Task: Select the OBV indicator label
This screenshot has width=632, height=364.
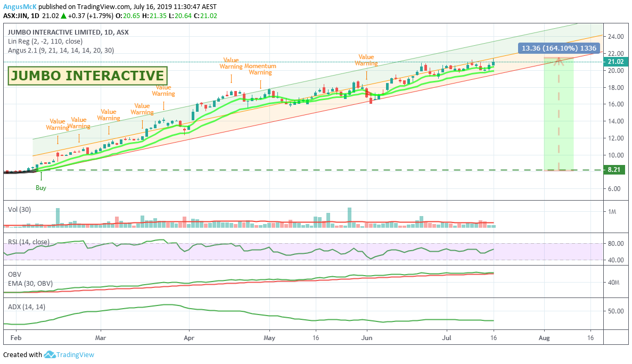Action: point(14,275)
